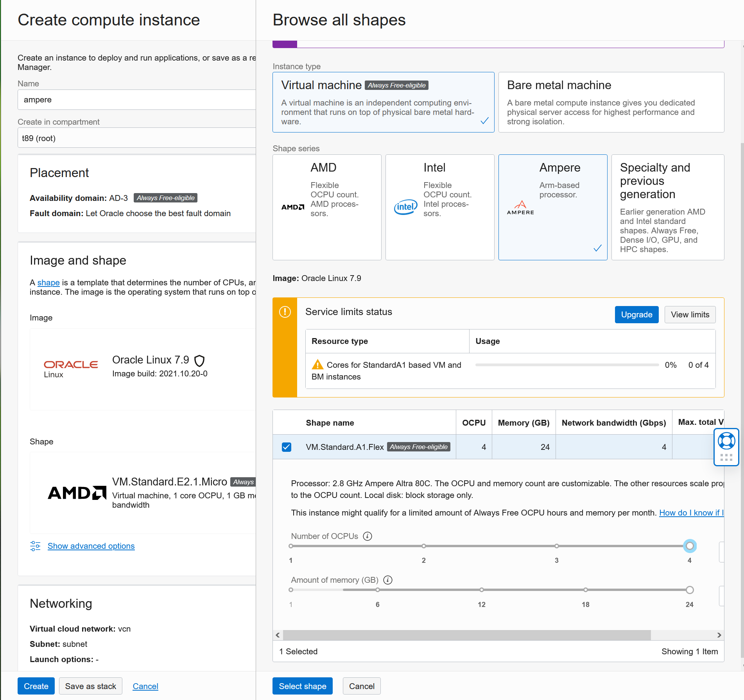This screenshot has width=744, height=700.
Task: Click the sliders icon beside Show advanced options
Action: tap(35, 546)
